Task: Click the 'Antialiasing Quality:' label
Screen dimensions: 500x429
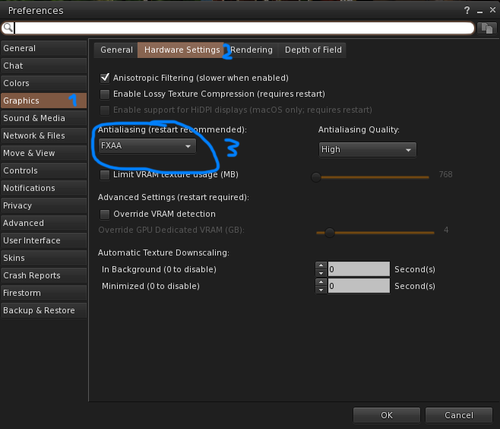Action: pyautogui.click(x=359, y=130)
